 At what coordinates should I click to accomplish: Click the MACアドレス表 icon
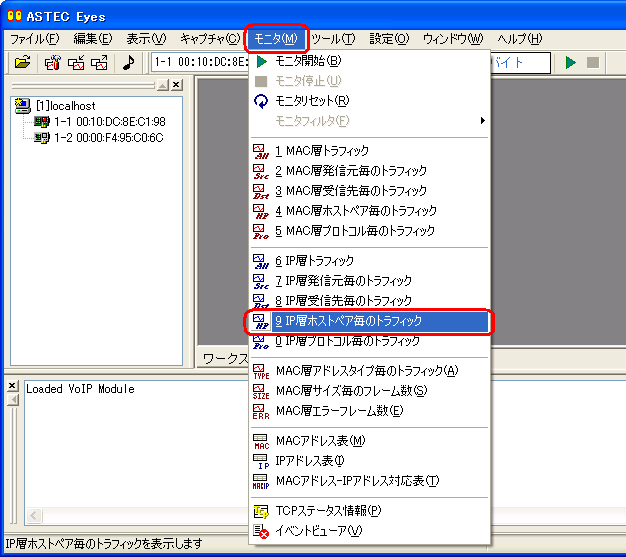pyautogui.click(x=261, y=441)
